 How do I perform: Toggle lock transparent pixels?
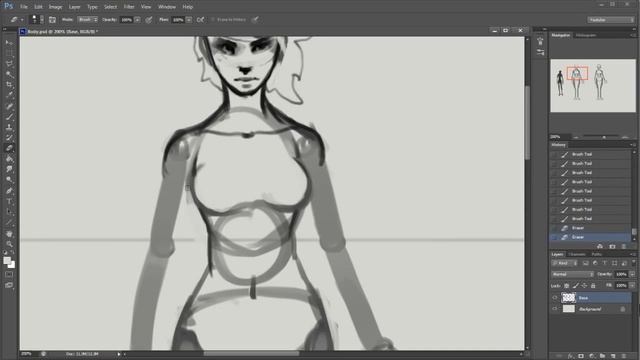click(567, 285)
